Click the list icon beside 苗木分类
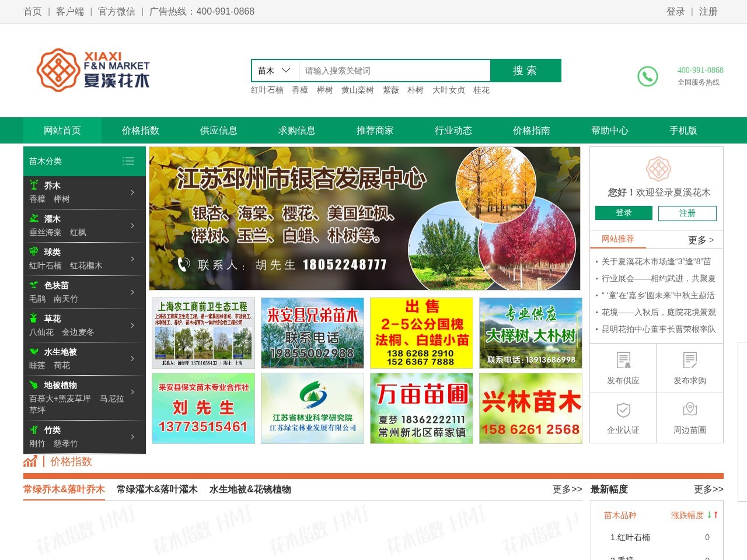The width and height of the screenshot is (747, 560). tap(128, 161)
